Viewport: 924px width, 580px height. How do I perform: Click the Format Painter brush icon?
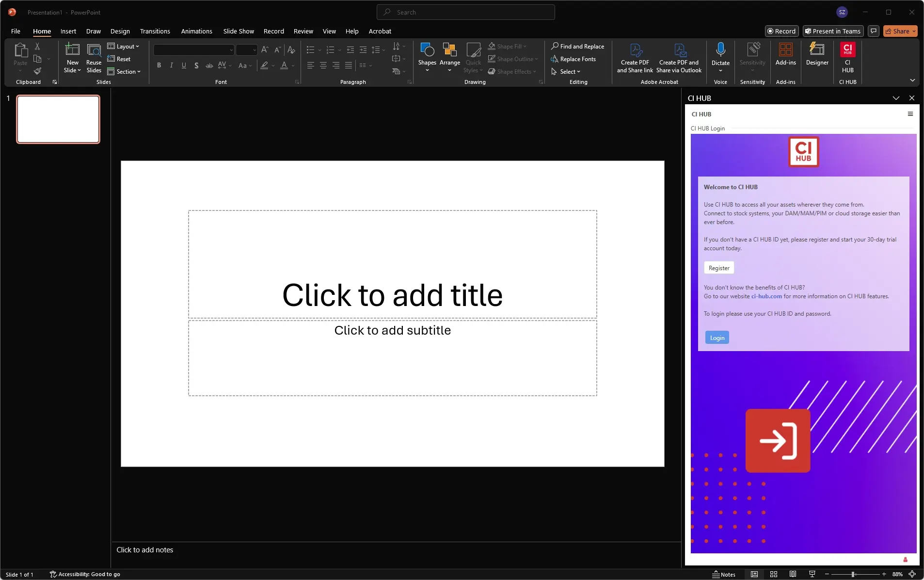pos(37,71)
